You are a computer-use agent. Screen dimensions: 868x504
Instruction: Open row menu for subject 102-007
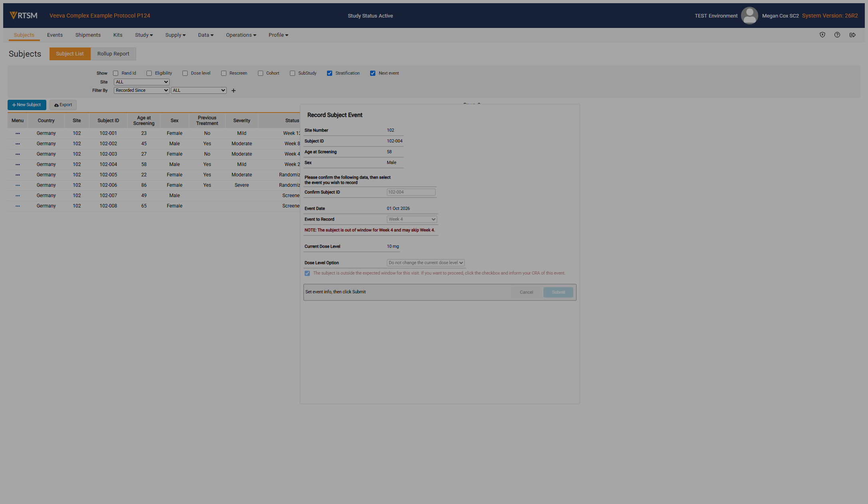tap(18, 196)
